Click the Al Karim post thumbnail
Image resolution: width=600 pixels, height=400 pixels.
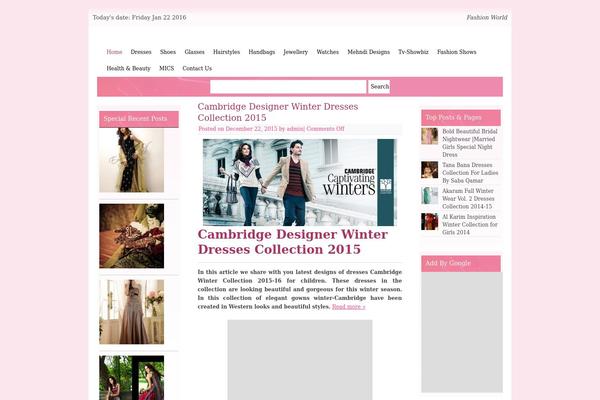point(430,222)
